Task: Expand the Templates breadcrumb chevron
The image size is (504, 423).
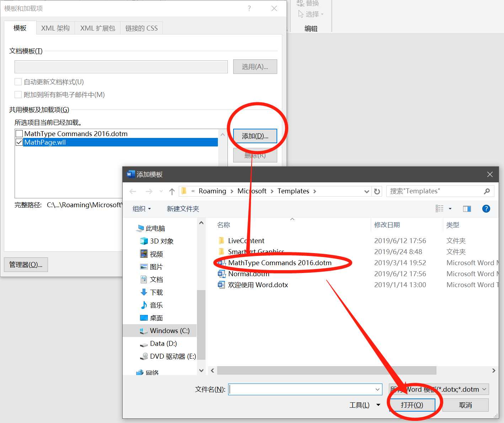Action: 315,191
